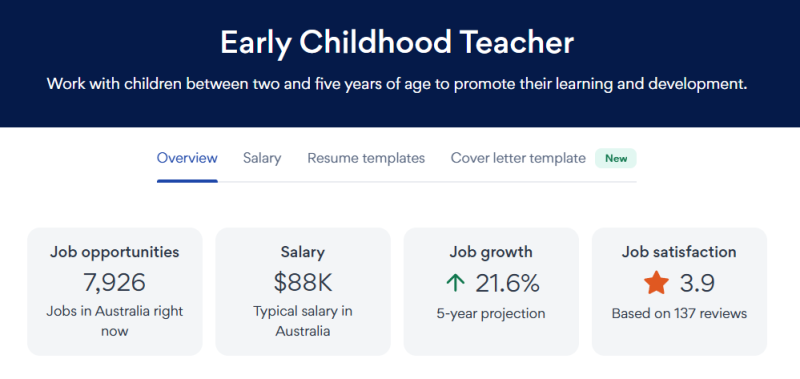
Task: Click the Typical salary in Australia text
Action: pyautogui.click(x=303, y=321)
